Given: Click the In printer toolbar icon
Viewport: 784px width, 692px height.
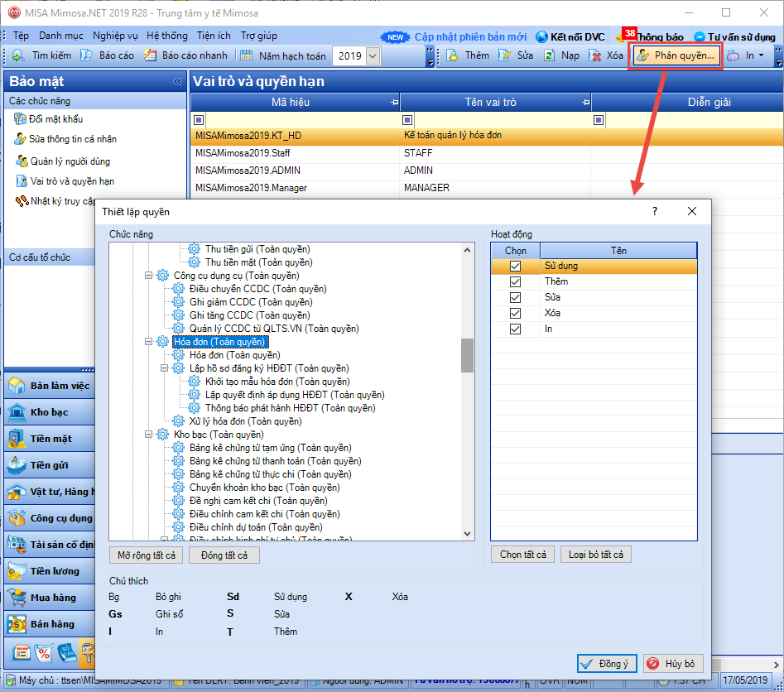Looking at the screenshot, I should tap(733, 55).
